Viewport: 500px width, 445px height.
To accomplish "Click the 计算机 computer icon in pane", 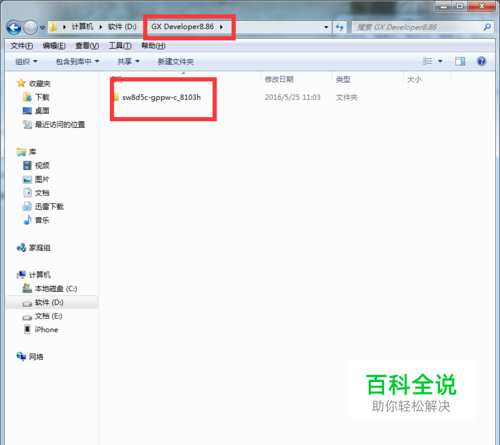I will [x=21, y=275].
